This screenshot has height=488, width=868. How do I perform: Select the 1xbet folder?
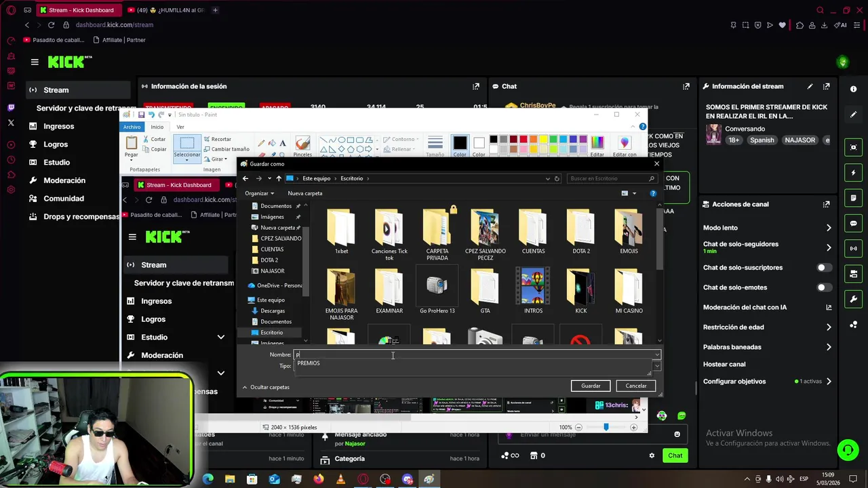[x=341, y=231]
